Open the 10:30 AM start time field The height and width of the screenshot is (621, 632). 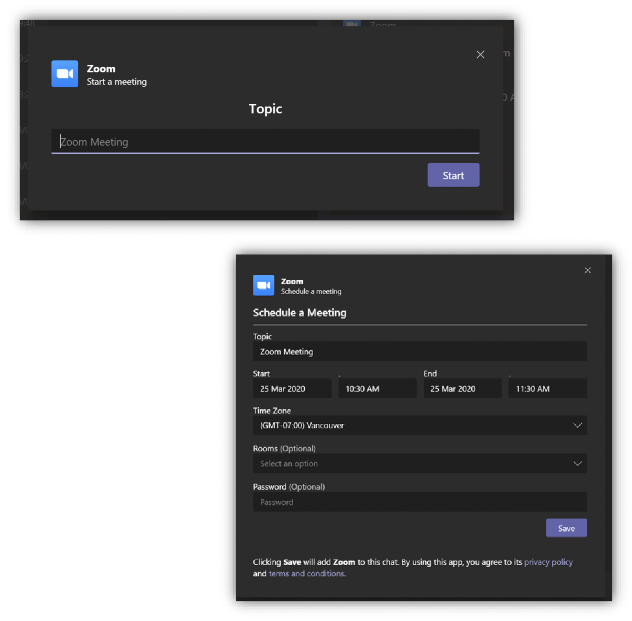(x=377, y=388)
